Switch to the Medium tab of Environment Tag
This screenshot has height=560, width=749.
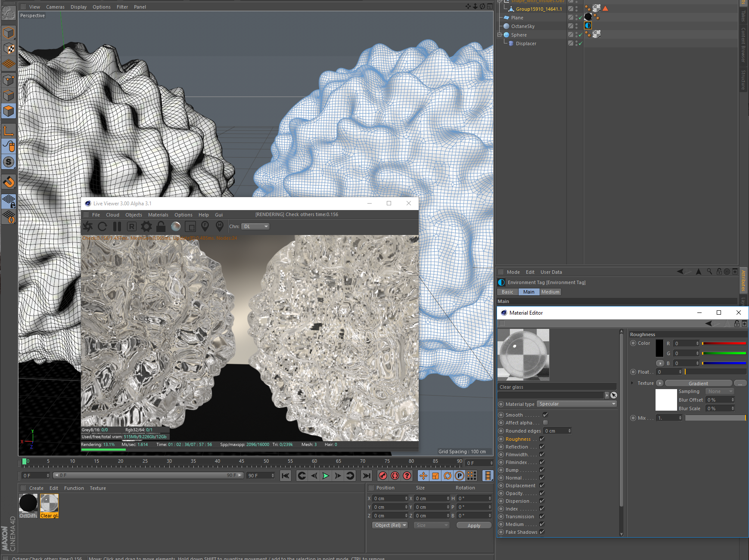pos(550,292)
